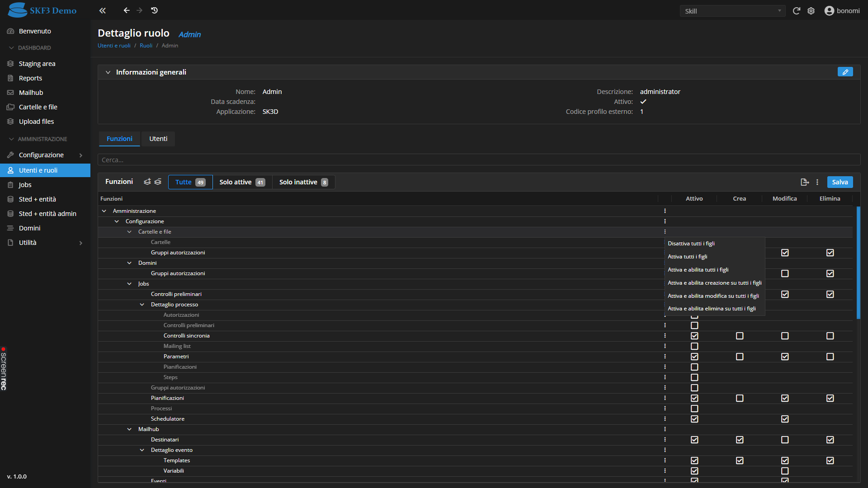Open row menu for Templates
The image size is (868, 488).
click(x=665, y=460)
